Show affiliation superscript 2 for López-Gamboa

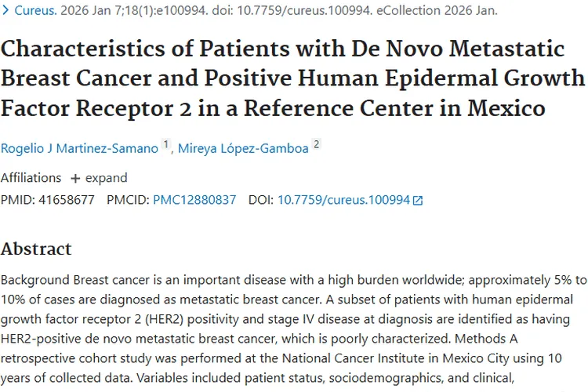click(316, 143)
